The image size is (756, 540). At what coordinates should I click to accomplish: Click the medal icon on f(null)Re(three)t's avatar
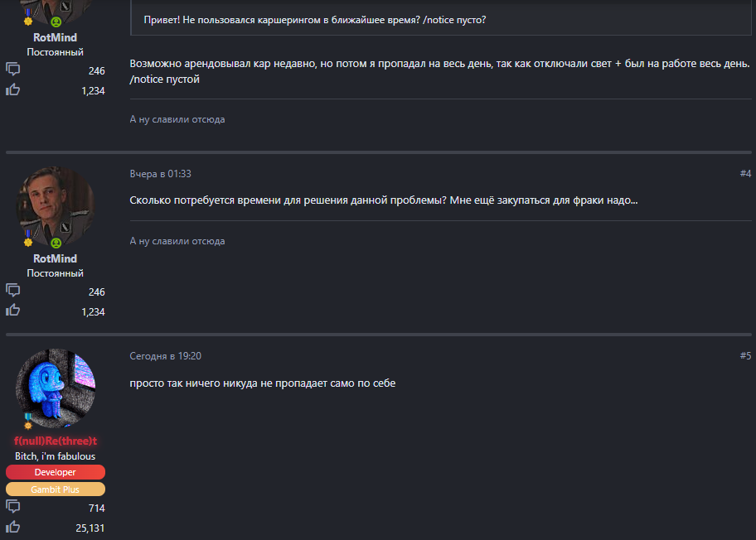coord(29,422)
